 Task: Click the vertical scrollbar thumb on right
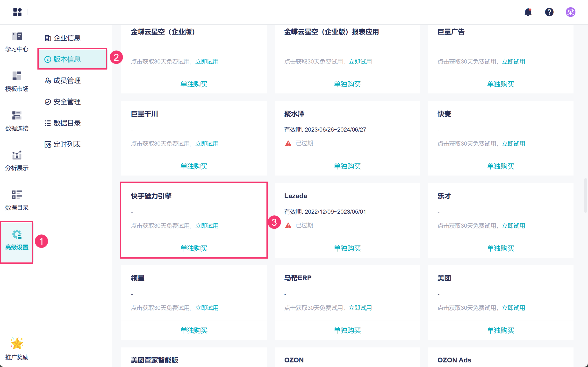[x=585, y=195]
